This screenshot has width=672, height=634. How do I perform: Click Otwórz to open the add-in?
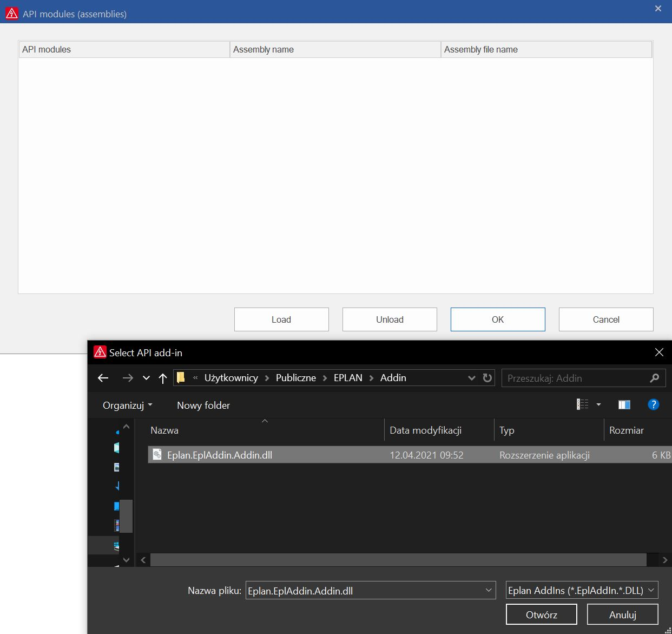[542, 615]
